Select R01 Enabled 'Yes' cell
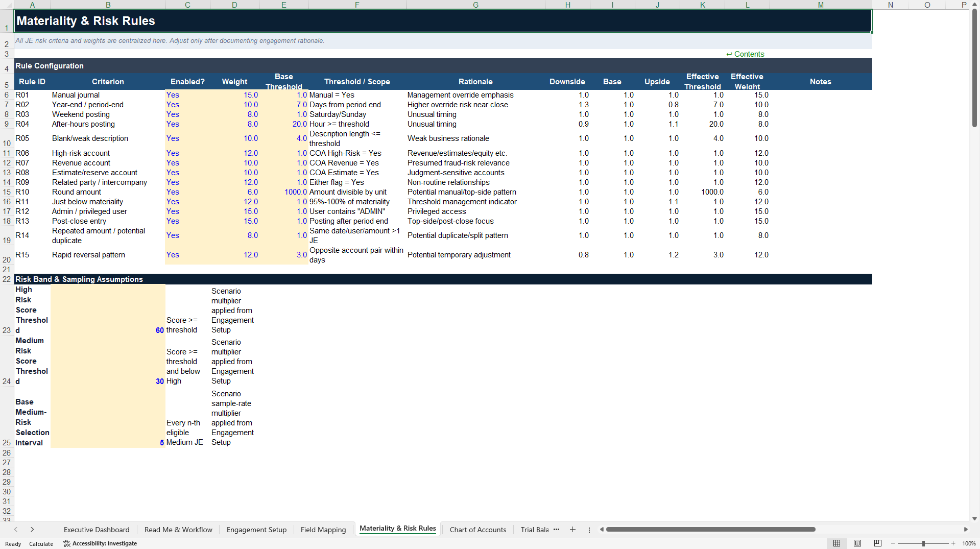This screenshot has height=549, width=980. coord(187,95)
